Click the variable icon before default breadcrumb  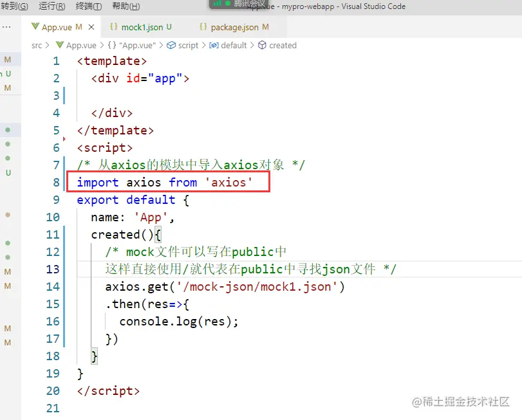pos(214,45)
